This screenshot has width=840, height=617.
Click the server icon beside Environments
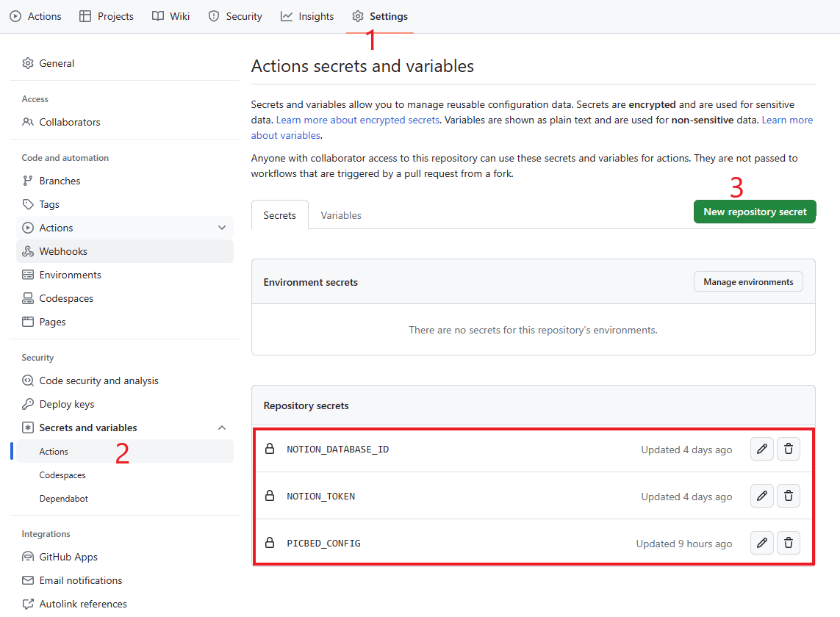[28, 275]
